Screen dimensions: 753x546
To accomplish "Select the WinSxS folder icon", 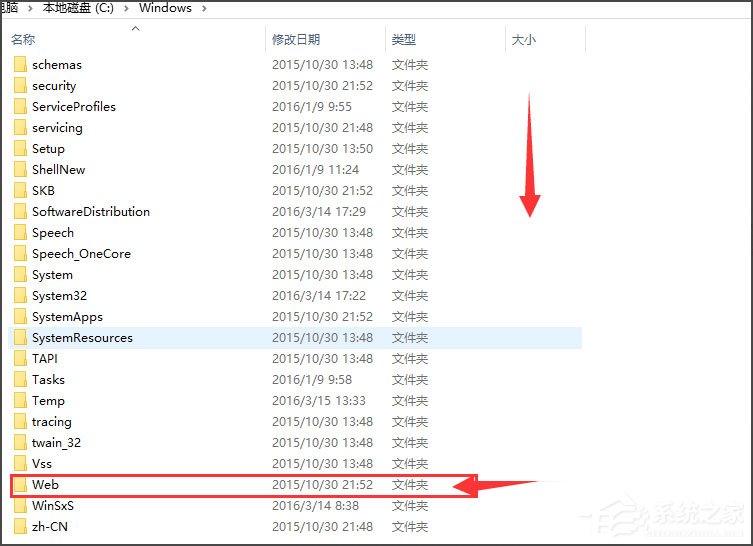I will pyautogui.click(x=20, y=506).
